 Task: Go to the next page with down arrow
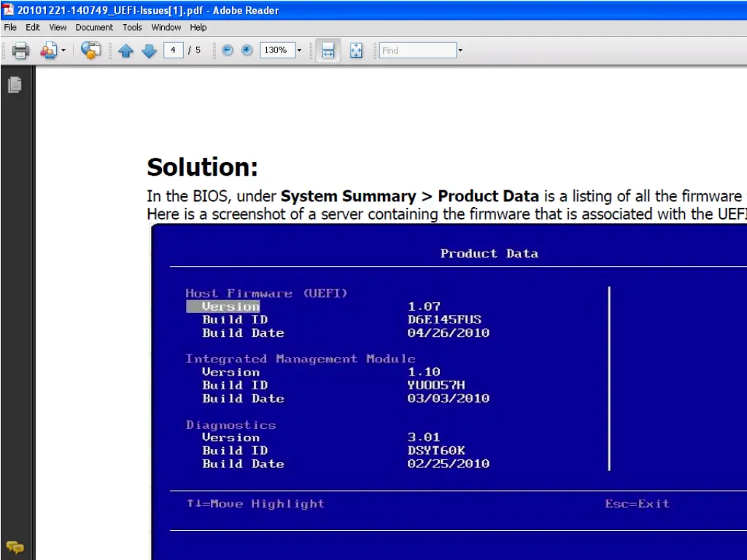(149, 51)
